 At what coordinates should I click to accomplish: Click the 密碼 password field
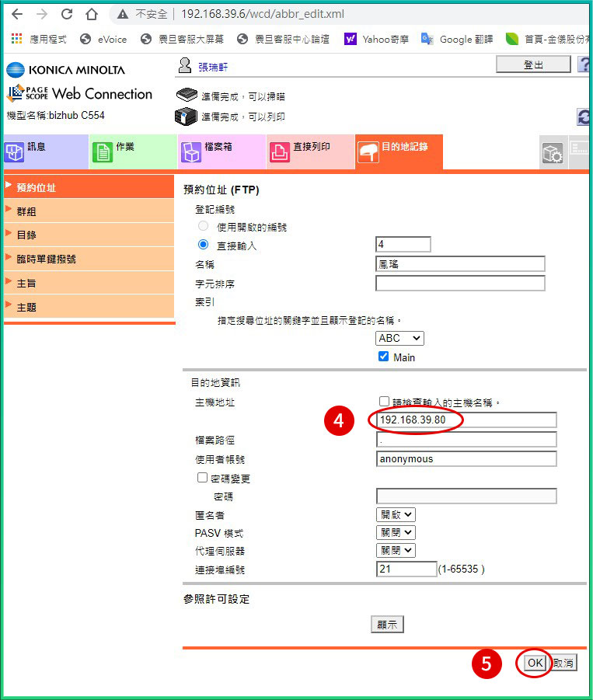(x=466, y=496)
